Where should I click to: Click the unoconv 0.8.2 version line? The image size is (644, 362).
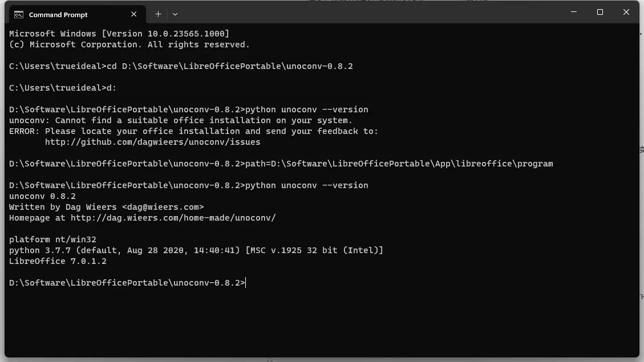pyautogui.click(x=42, y=196)
